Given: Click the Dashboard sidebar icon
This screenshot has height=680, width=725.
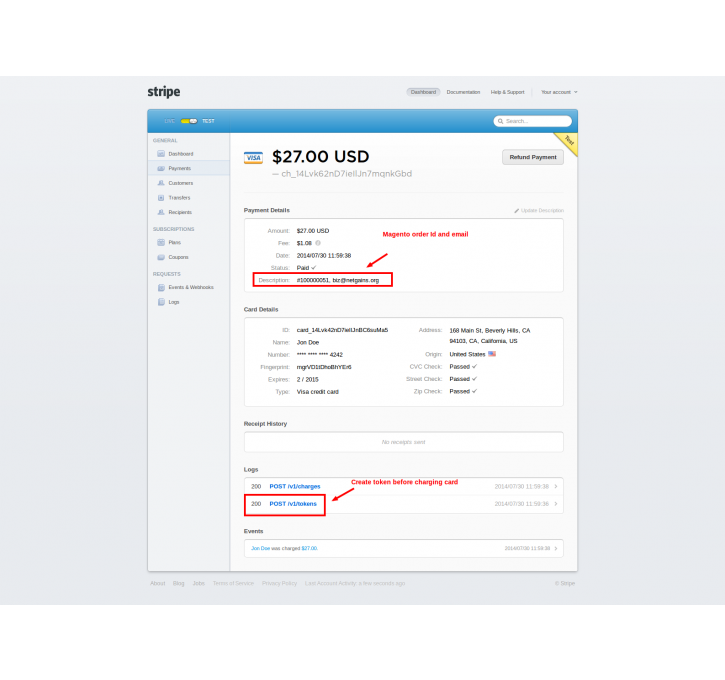Looking at the screenshot, I should [161, 154].
